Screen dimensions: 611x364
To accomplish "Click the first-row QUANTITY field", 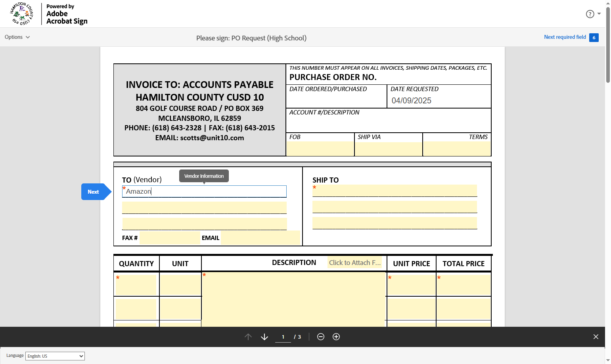I will (x=136, y=285).
